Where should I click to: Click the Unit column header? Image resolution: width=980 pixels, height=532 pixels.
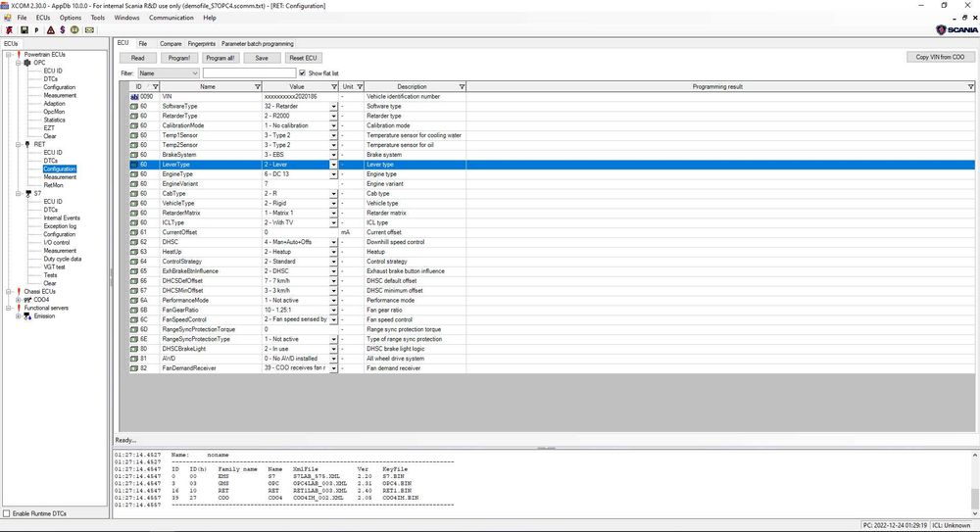click(351, 87)
